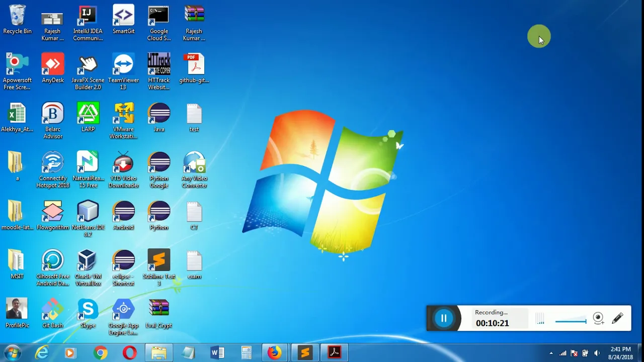The height and width of the screenshot is (362, 644).
Task: Select the Connectify Hotspot 2018 icon
Action: point(53,170)
